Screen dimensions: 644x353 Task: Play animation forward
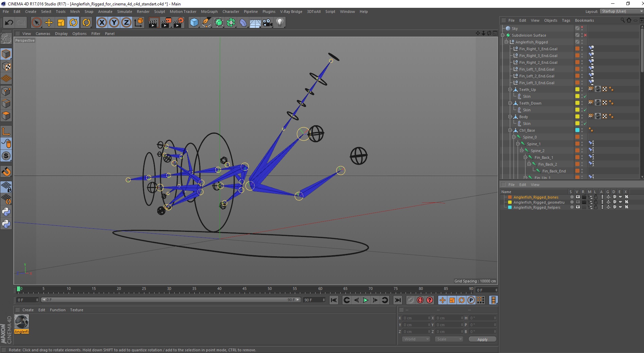tap(365, 300)
